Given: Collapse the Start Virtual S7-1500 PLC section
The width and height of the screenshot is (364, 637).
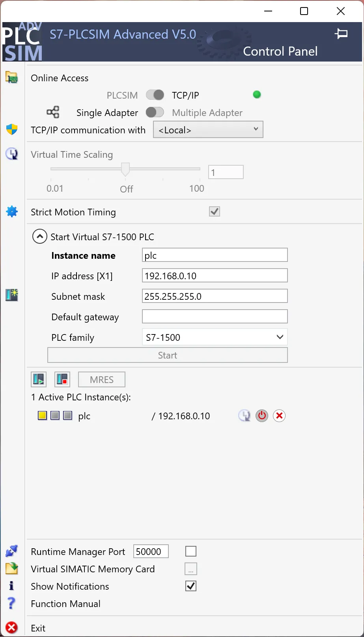Looking at the screenshot, I should 39,237.
